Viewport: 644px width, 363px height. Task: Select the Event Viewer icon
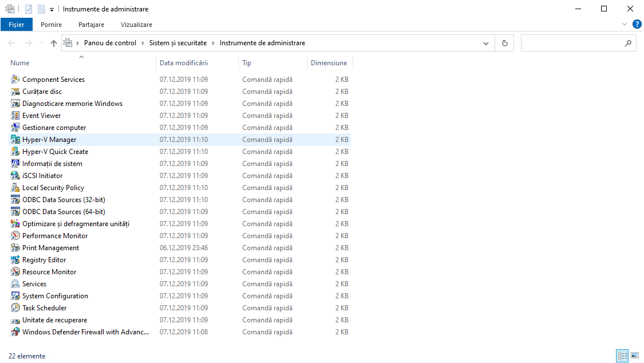tap(15, 116)
